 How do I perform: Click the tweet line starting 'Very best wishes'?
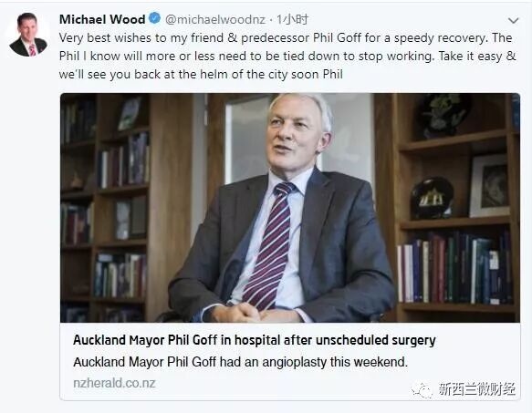pyautogui.click(x=286, y=37)
